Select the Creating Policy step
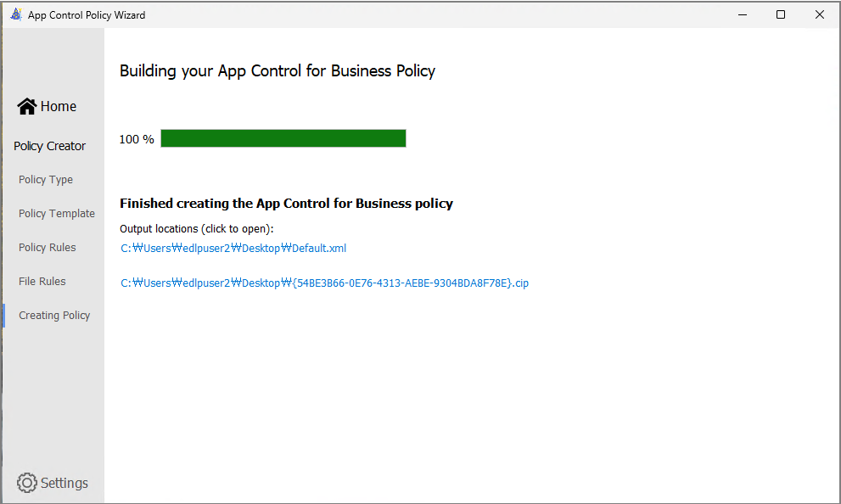The image size is (841, 504). pyautogui.click(x=54, y=316)
